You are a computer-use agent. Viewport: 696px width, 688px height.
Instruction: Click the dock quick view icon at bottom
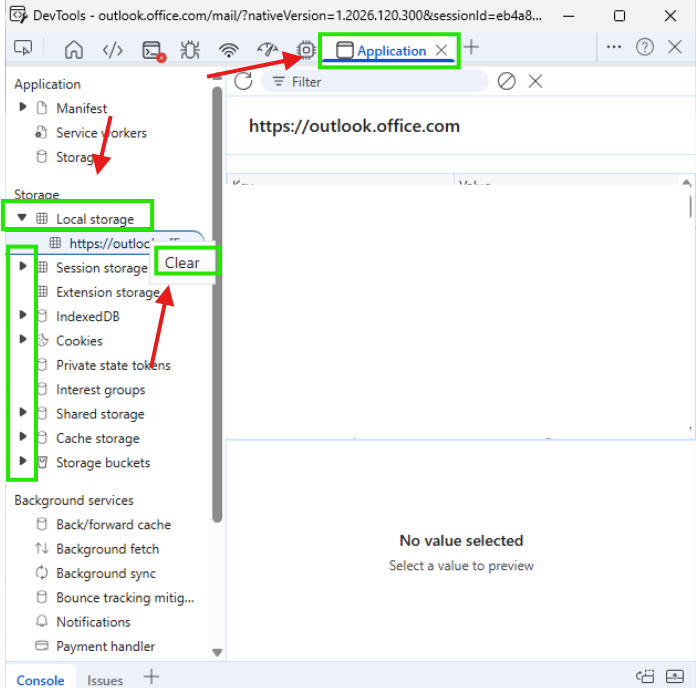[x=645, y=676]
